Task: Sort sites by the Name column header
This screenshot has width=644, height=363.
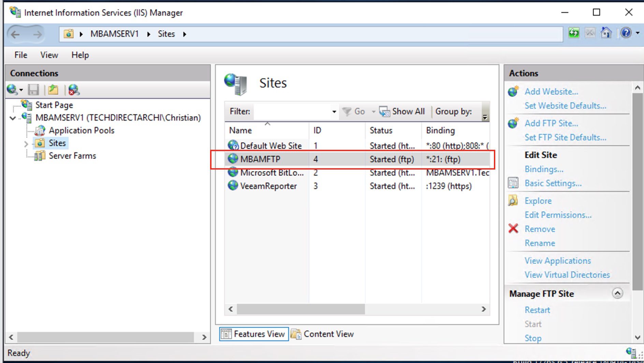Action: [x=266, y=130]
